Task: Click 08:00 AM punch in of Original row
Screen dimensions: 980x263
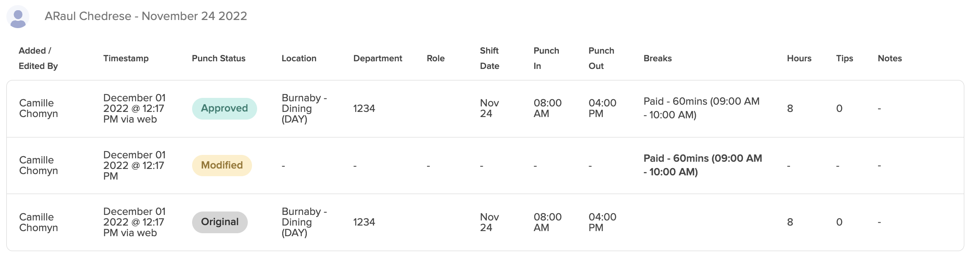Action: [x=547, y=222]
